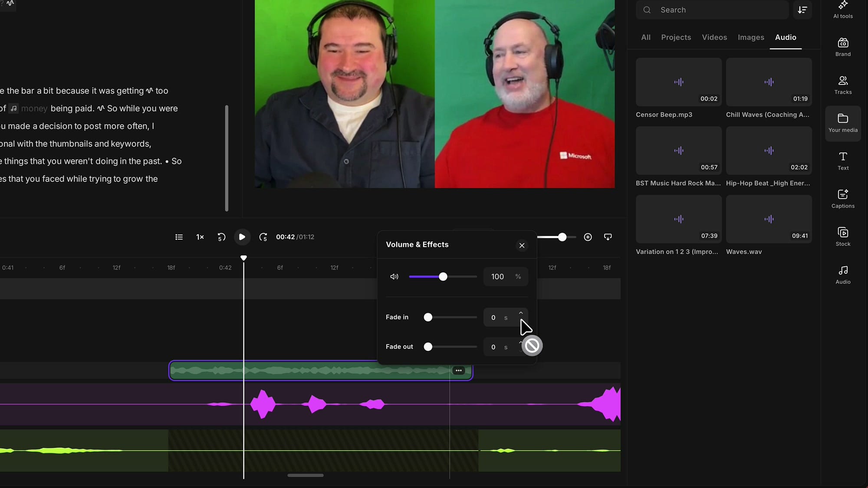Screen dimensions: 868x488
Task: Click the zoom in plus icon
Action: click(x=588, y=237)
